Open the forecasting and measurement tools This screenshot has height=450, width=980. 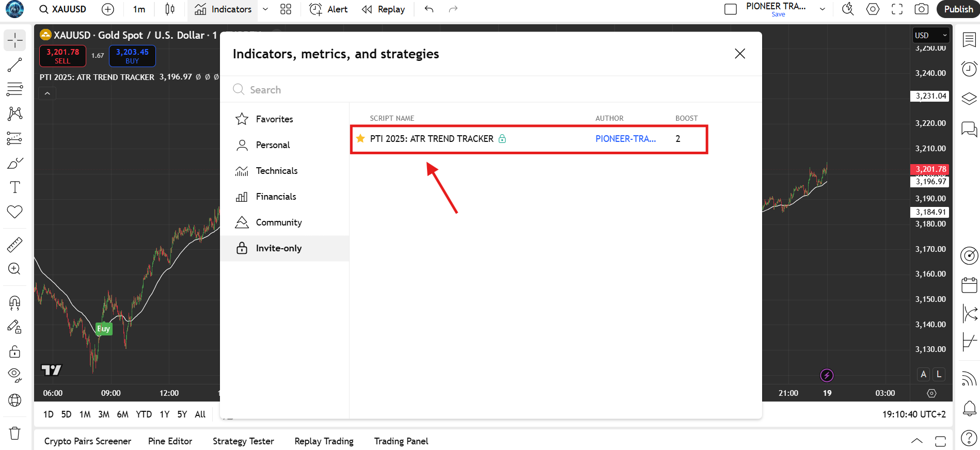[15, 138]
